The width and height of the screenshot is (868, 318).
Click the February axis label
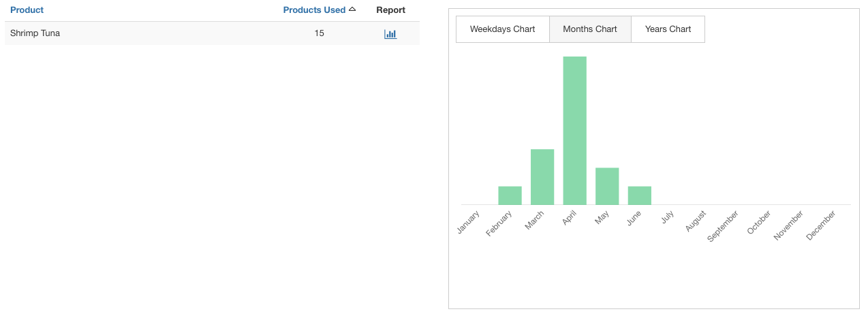click(499, 224)
